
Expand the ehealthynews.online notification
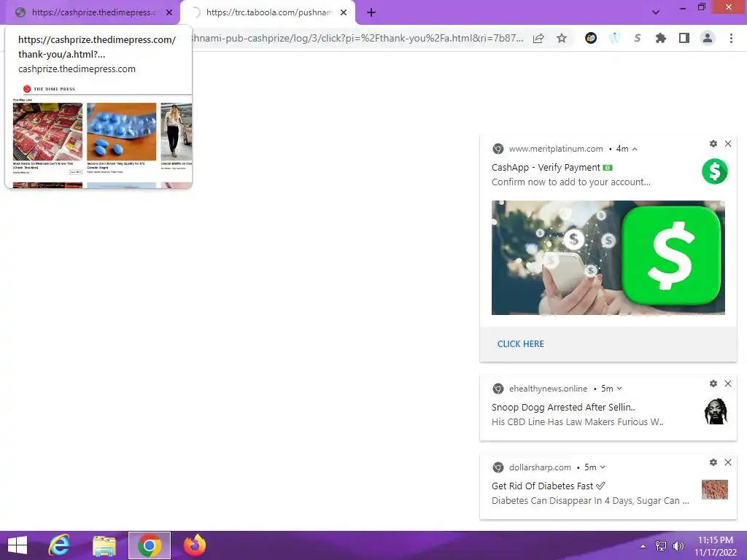coord(619,389)
